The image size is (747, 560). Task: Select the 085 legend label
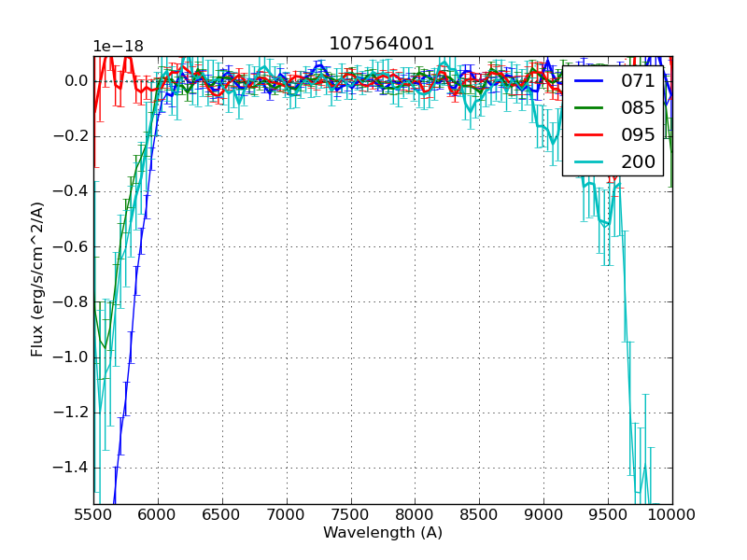[x=638, y=108]
